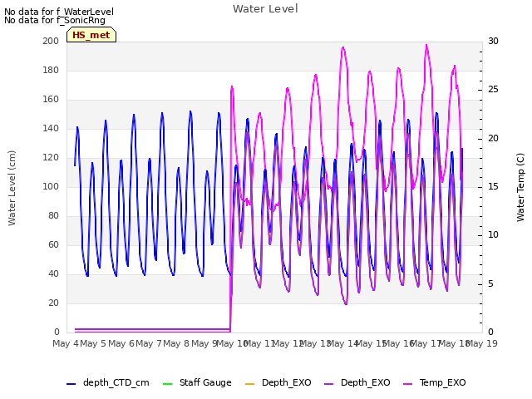Viewport: 532px width, 399px height.
Task: Click the blue depth_CTD_cm color line swatch
Action: 71,384
